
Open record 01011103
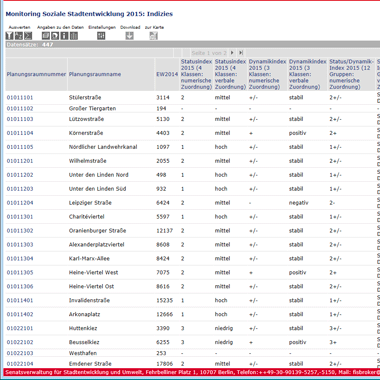pyautogui.click(x=20, y=119)
